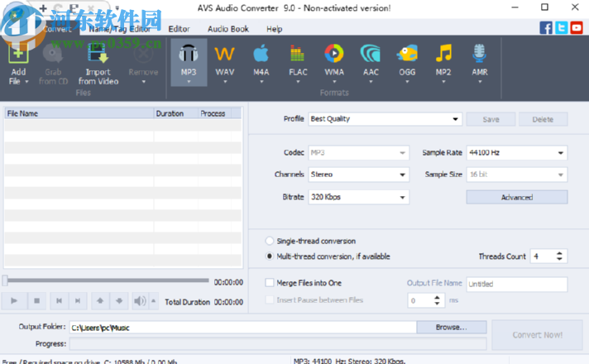Click the Output File Name field

pos(516,284)
